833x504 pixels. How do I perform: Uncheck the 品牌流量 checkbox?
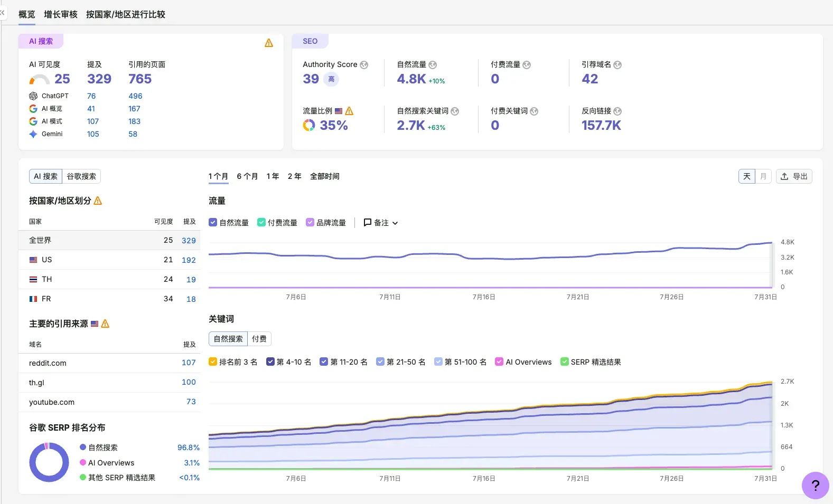[x=310, y=222]
